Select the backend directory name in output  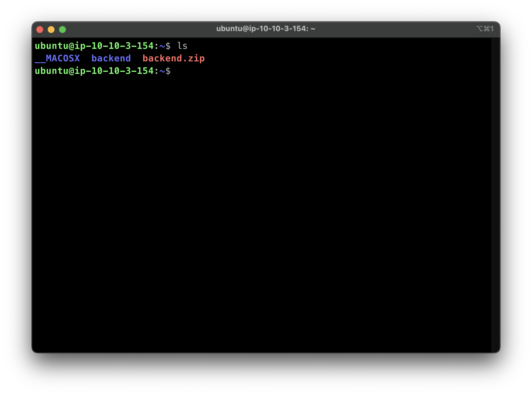click(111, 58)
